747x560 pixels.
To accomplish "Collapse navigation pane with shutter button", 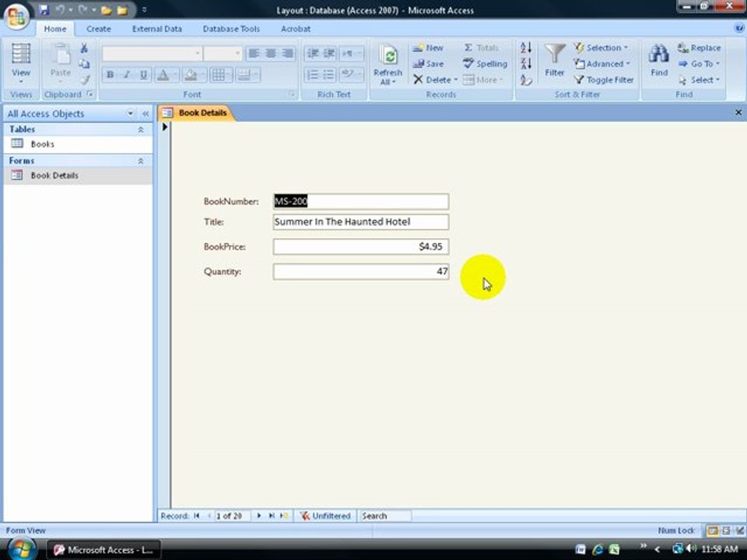I will [x=146, y=114].
